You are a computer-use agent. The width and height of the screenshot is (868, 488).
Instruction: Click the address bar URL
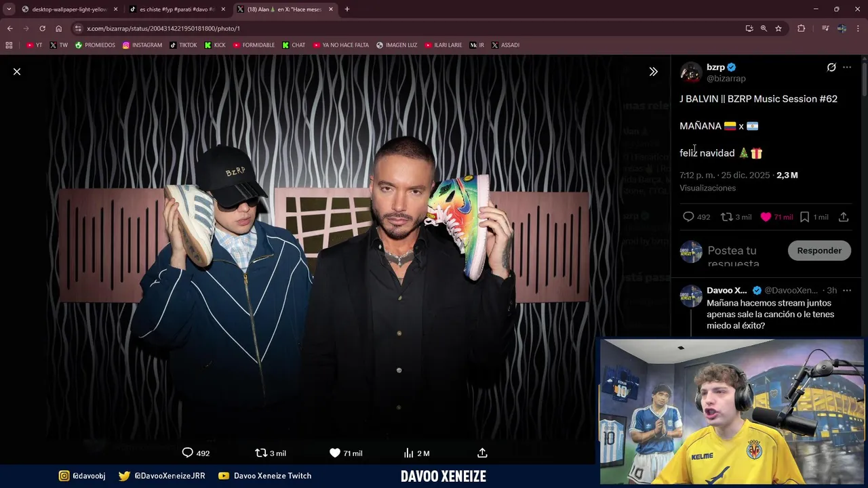point(163,28)
